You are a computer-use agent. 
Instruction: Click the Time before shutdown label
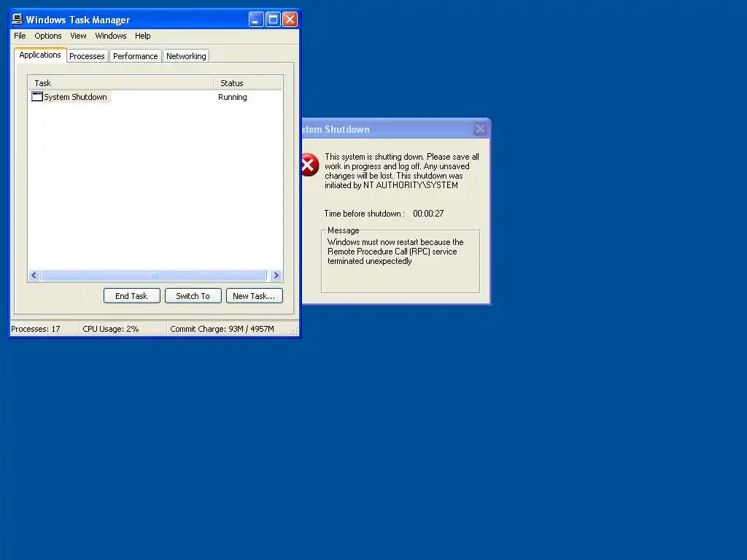(365, 214)
